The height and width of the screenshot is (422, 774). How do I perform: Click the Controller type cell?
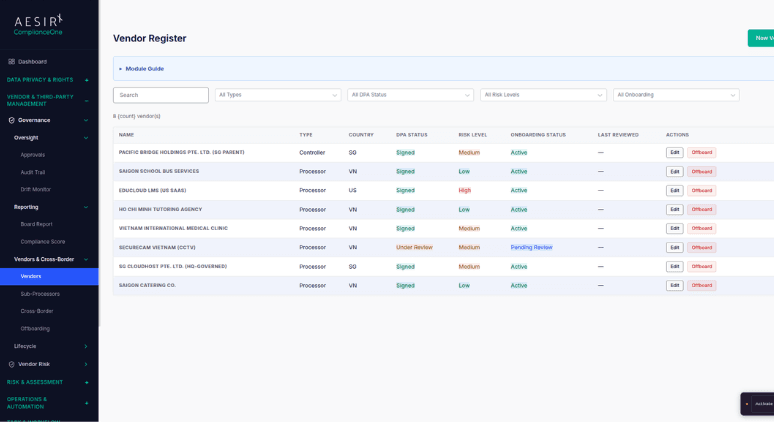click(x=312, y=153)
